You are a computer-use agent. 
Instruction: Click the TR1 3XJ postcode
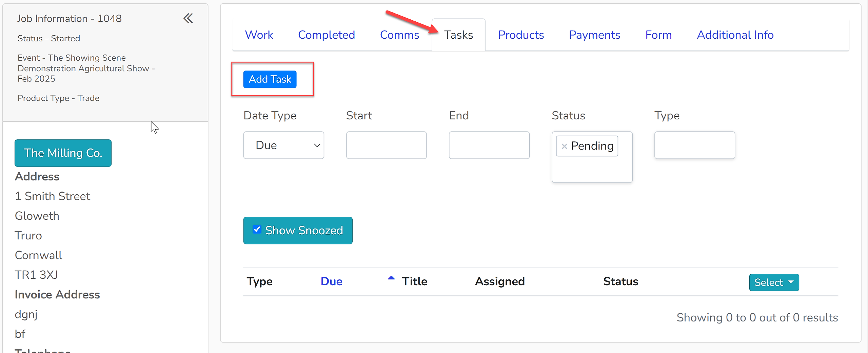coord(36,275)
